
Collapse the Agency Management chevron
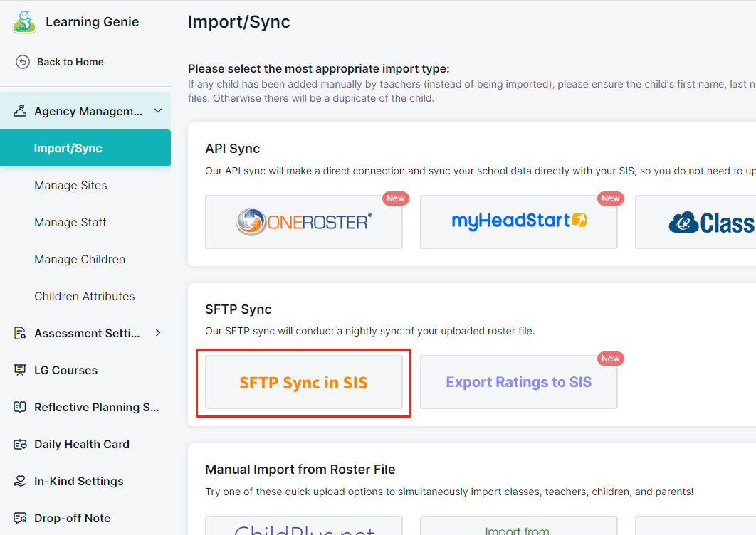coord(157,111)
